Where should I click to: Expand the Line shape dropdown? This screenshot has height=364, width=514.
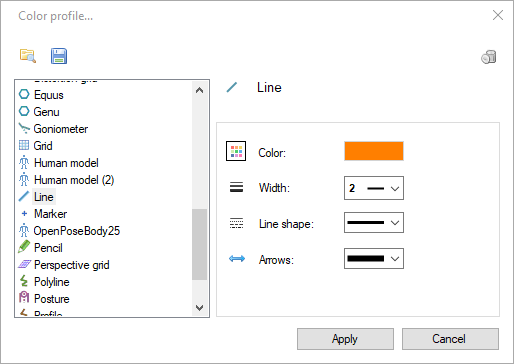pos(374,222)
